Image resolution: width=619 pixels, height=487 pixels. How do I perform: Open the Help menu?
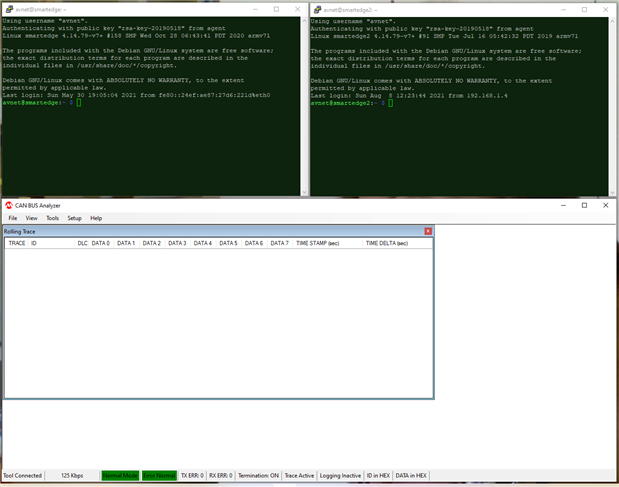pos(96,218)
